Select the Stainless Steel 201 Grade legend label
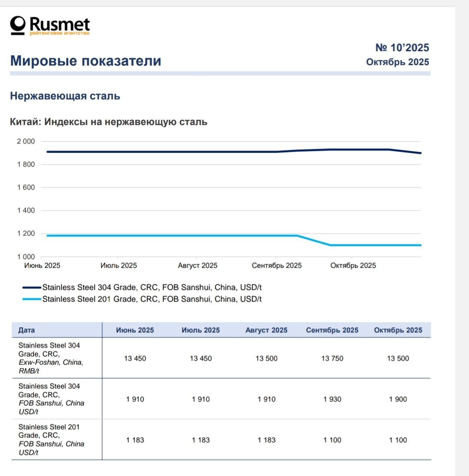Screen dimensions: 469x476 pyautogui.click(x=152, y=299)
